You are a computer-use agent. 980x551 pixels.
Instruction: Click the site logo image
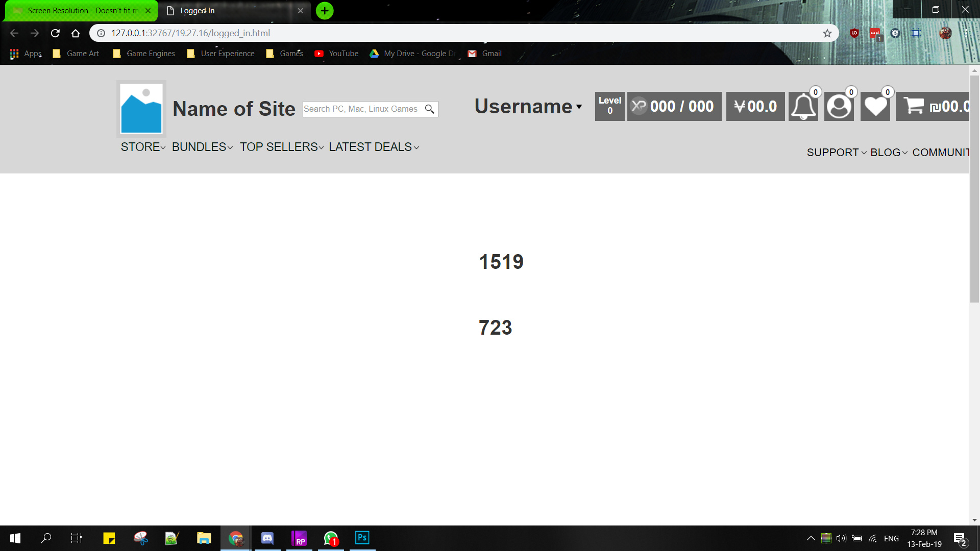point(141,109)
